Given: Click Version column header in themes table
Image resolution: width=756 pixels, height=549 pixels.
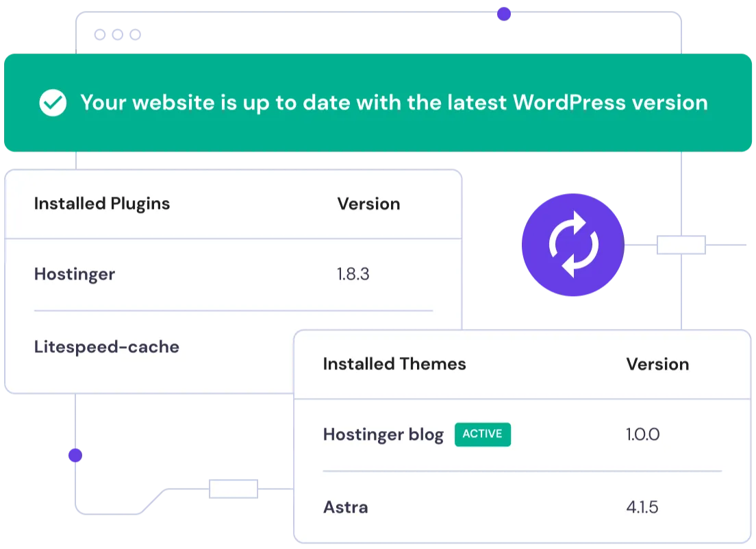Looking at the screenshot, I should [x=657, y=364].
